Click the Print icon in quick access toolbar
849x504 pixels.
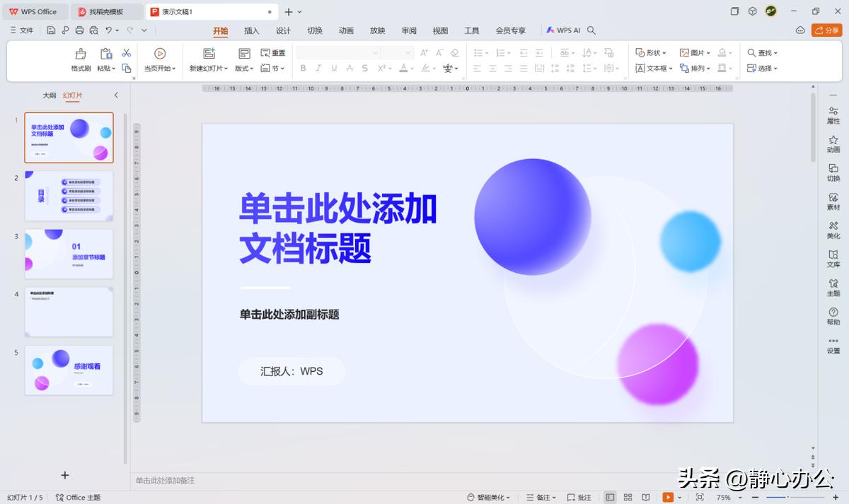click(79, 30)
